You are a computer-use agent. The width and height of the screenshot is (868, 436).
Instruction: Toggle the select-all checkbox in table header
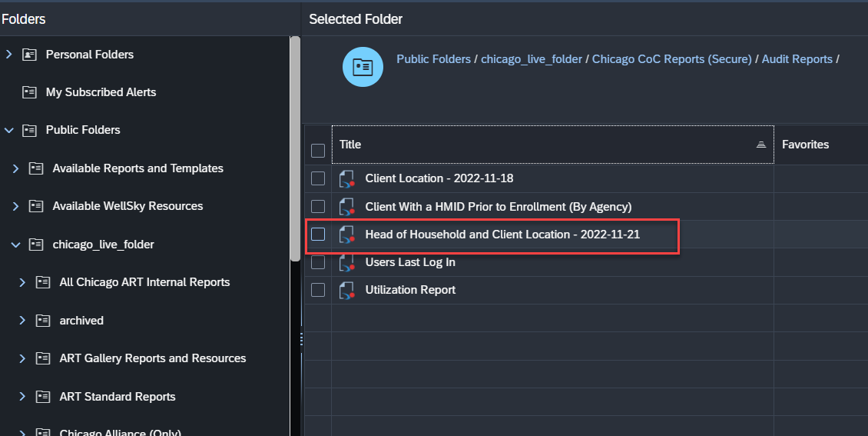click(x=318, y=151)
